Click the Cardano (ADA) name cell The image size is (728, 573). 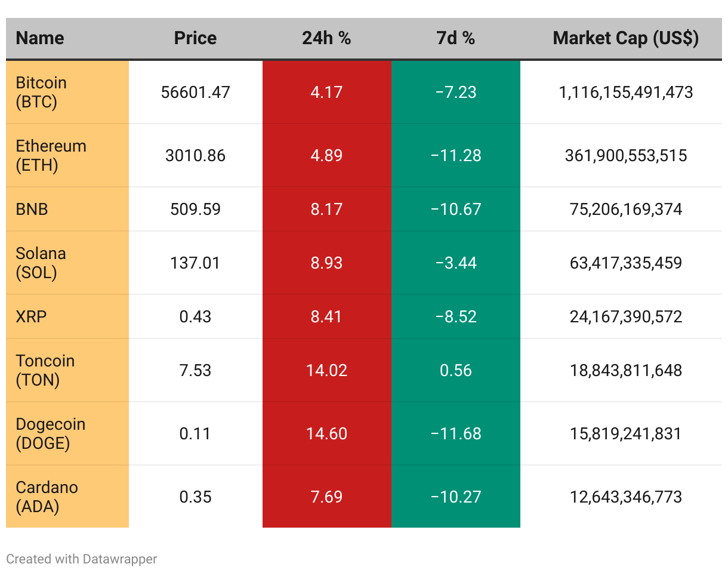[47, 497]
